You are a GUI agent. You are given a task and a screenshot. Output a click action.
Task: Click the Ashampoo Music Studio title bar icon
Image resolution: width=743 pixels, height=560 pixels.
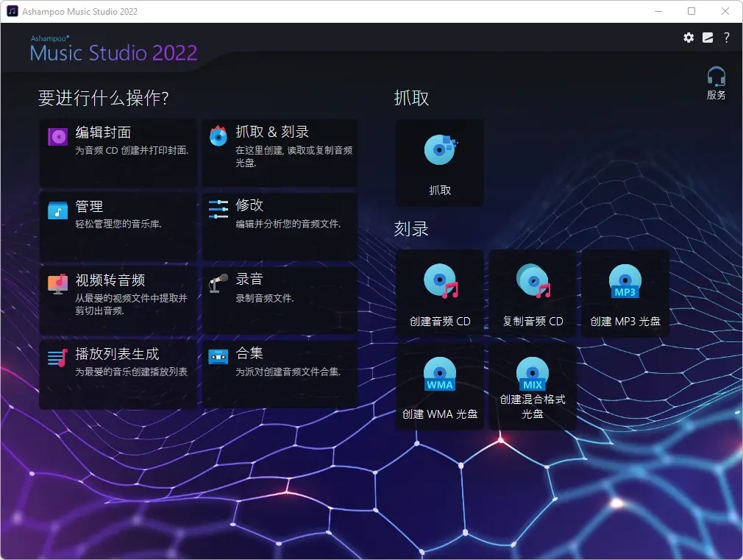12,11
